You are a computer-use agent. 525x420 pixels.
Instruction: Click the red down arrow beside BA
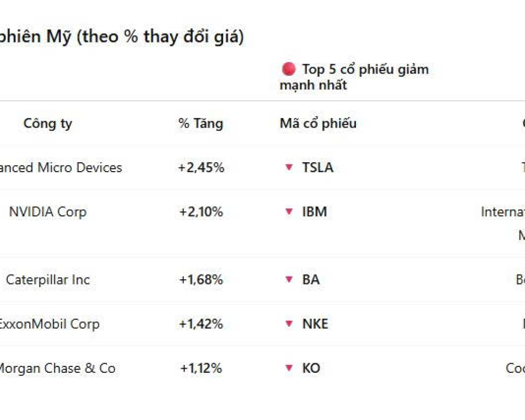coord(288,279)
